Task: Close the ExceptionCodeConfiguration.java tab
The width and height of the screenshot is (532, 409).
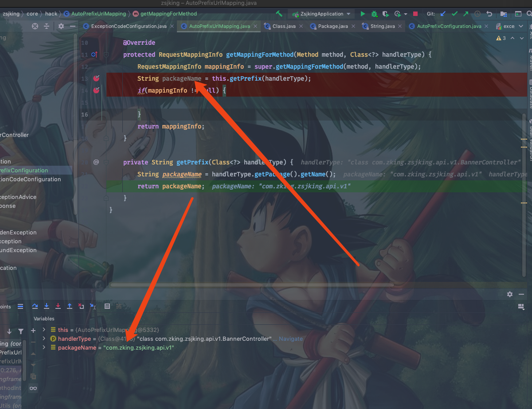Action: pos(172,26)
